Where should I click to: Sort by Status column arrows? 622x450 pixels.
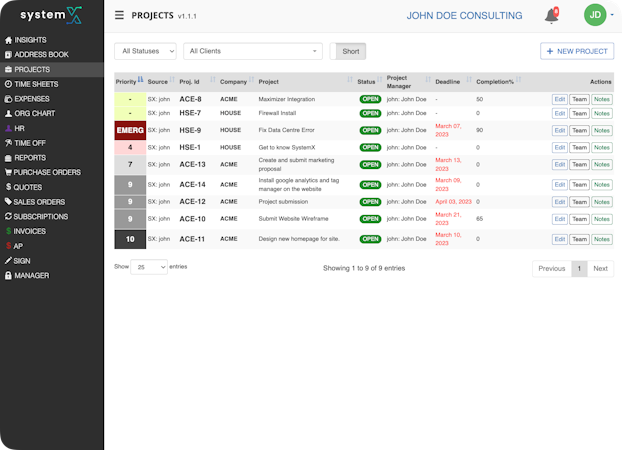click(380, 80)
